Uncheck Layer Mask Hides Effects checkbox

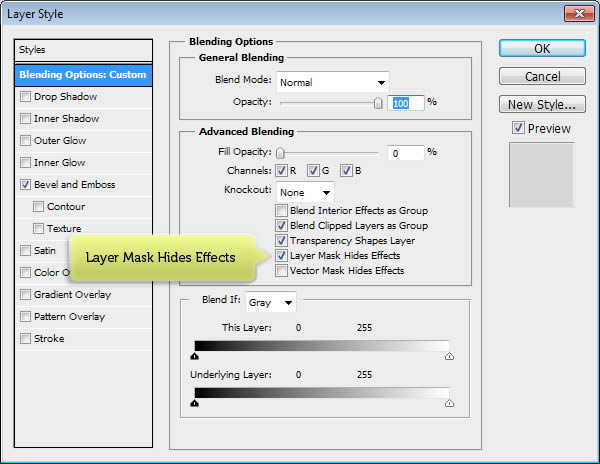281,256
